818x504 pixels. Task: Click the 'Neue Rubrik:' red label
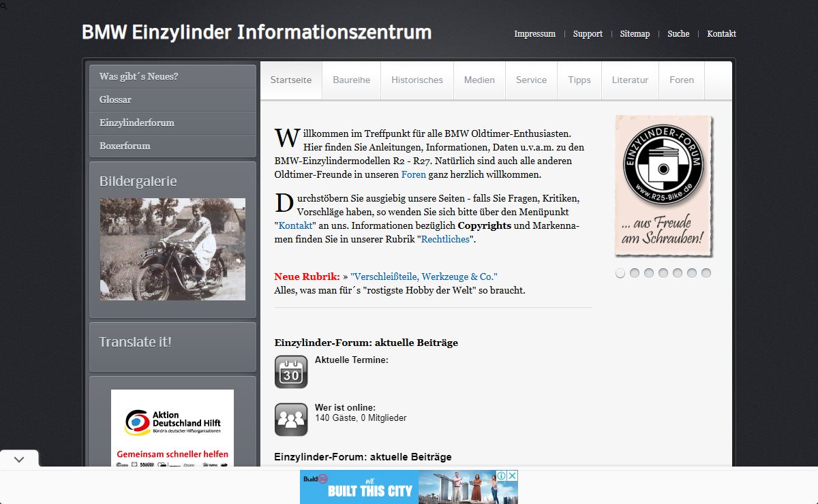pos(307,277)
